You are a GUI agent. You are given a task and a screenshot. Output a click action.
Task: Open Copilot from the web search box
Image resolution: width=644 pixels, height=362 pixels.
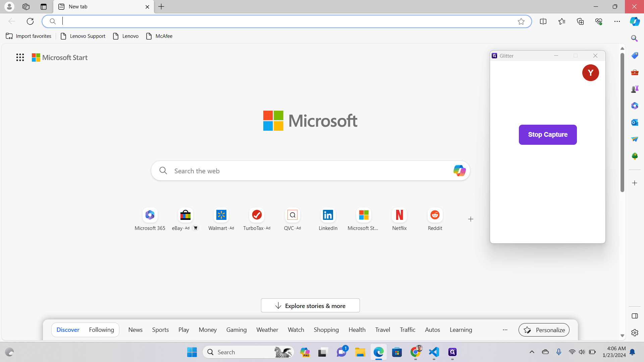(460, 171)
